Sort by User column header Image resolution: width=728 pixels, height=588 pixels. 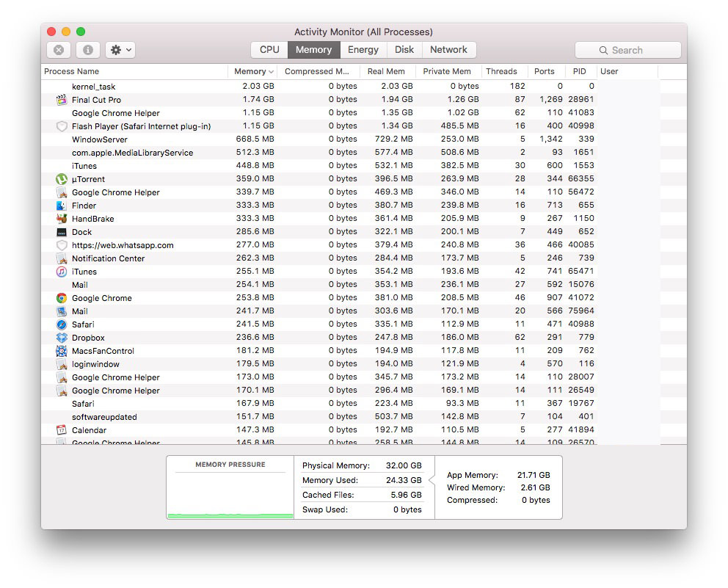click(x=627, y=71)
